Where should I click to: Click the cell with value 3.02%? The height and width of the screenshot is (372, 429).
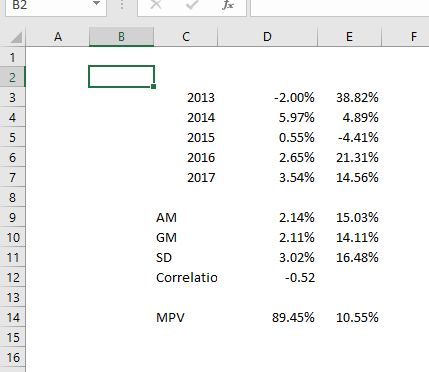(267, 257)
